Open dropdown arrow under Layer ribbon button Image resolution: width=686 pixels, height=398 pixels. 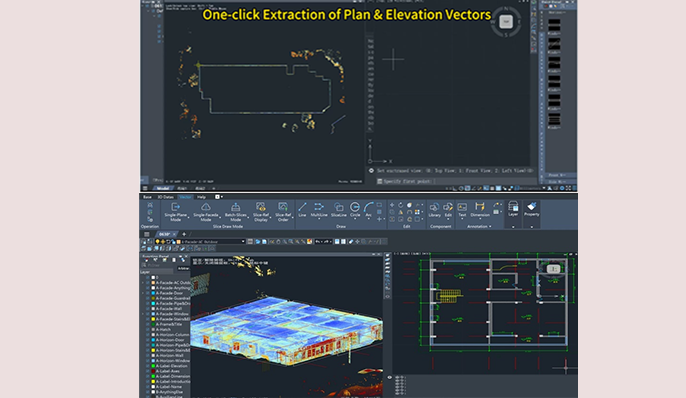(x=513, y=227)
